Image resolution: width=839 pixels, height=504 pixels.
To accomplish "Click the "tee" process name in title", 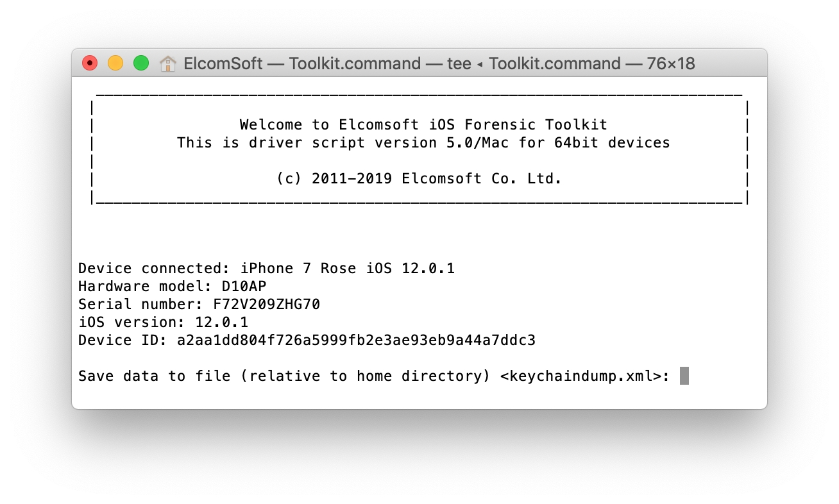I will (x=459, y=63).
